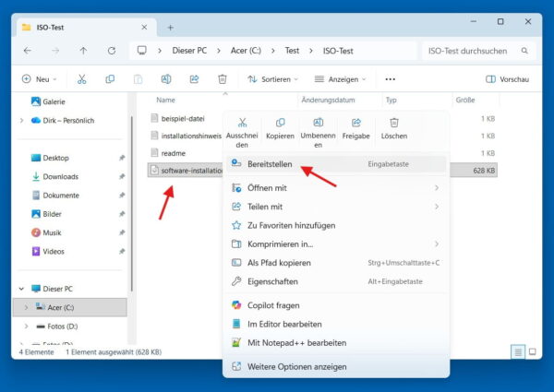Switch to details view icon in status bar
This screenshot has height=392, width=554.
[518, 351]
